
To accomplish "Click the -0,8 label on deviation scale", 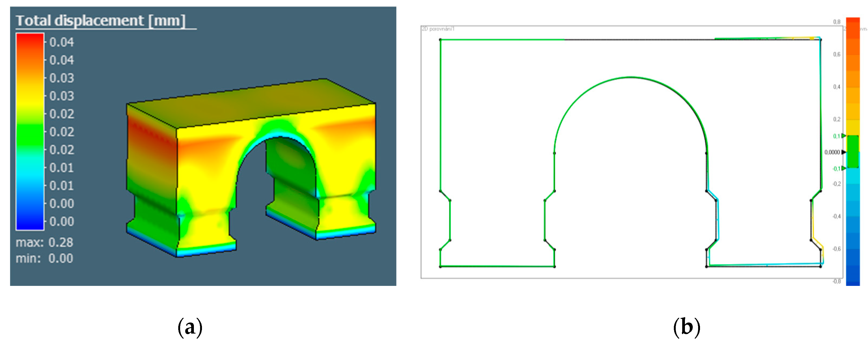I will [x=837, y=281].
